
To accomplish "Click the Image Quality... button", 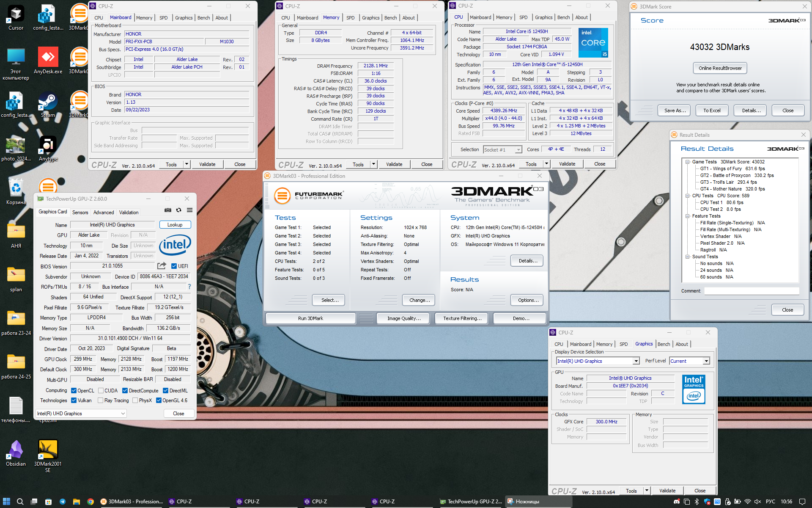I will point(404,318).
